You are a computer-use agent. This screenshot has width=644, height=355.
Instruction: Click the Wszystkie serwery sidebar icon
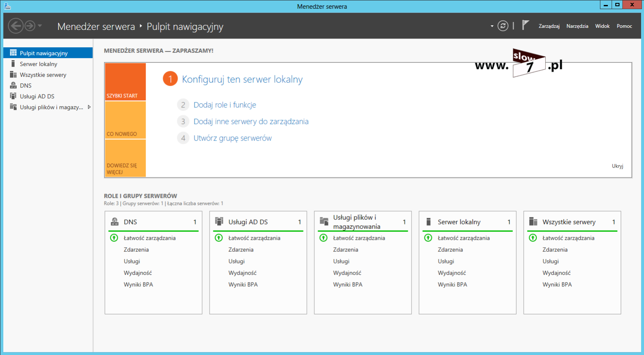[13, 74]
